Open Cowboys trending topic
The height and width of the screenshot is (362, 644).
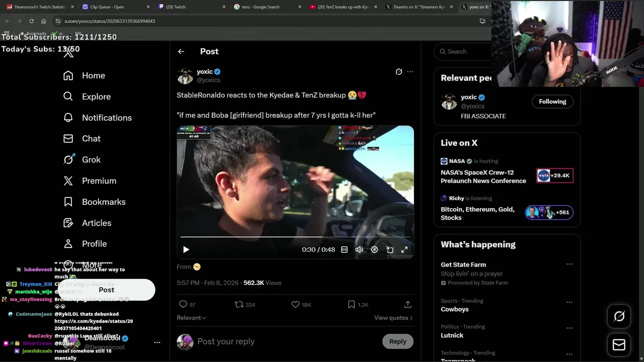tap(454, 309)
